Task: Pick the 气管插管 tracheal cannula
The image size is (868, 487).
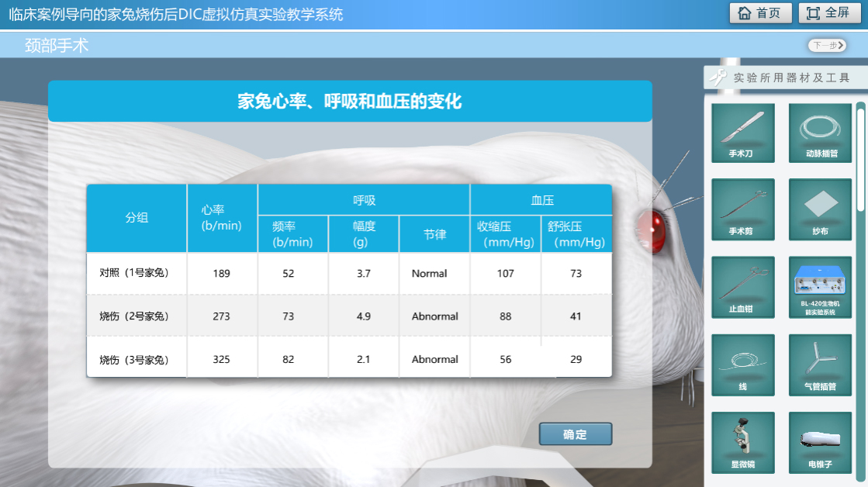Action: [820, 364]
